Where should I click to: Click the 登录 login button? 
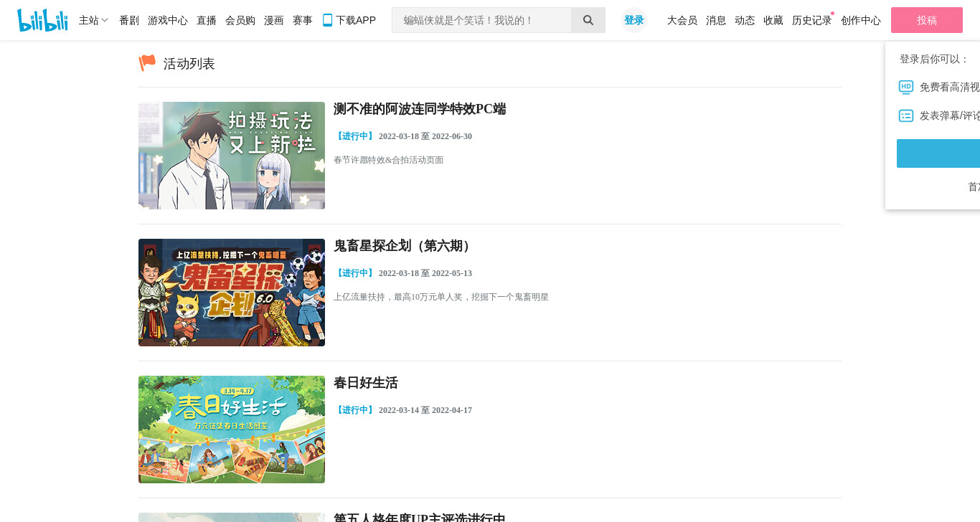click(634, 20)
